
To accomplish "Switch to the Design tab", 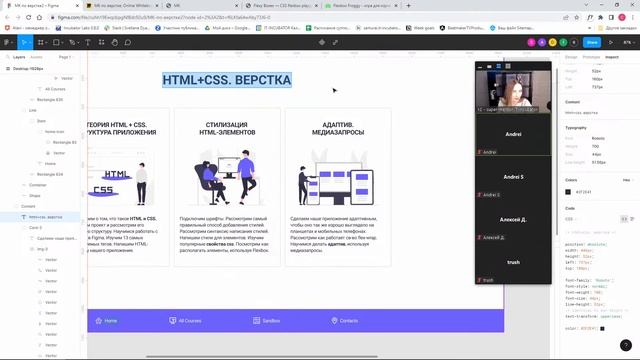I will click(x=571, y=57).
